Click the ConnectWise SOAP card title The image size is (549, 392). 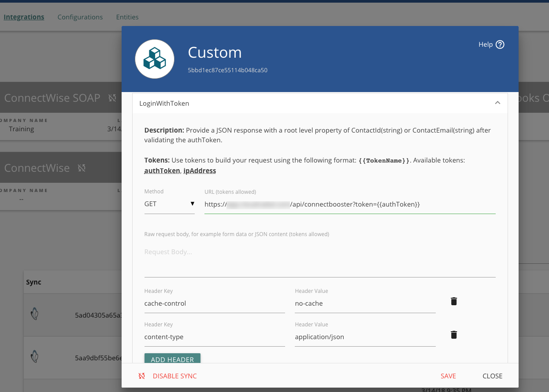click(52, 98)
